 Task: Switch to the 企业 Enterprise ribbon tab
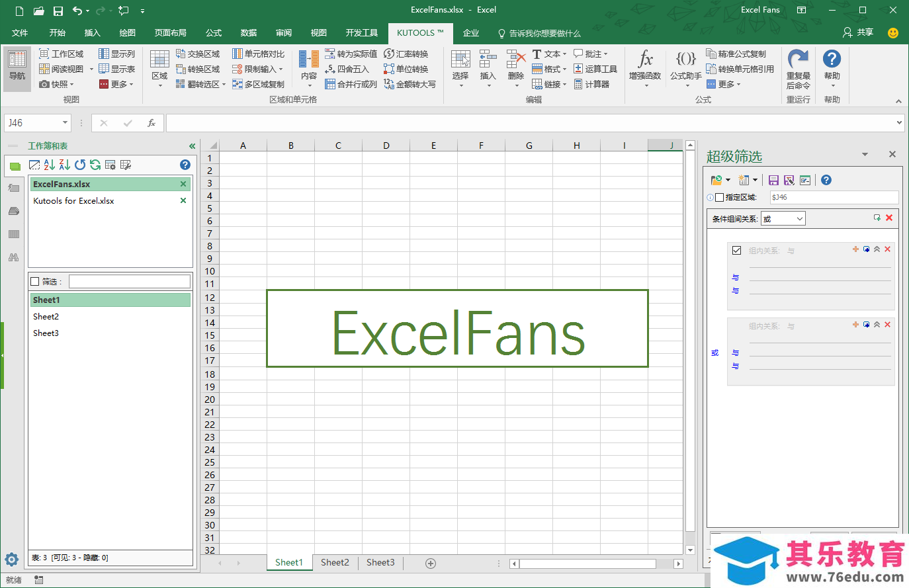coord(471,32)
